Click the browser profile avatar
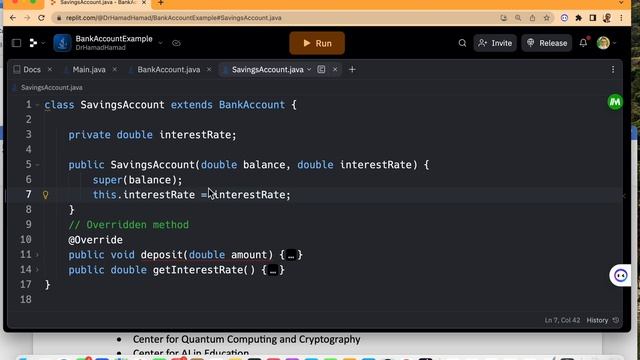Viewport: 640px width, 360px height. [x=607, y=18]
